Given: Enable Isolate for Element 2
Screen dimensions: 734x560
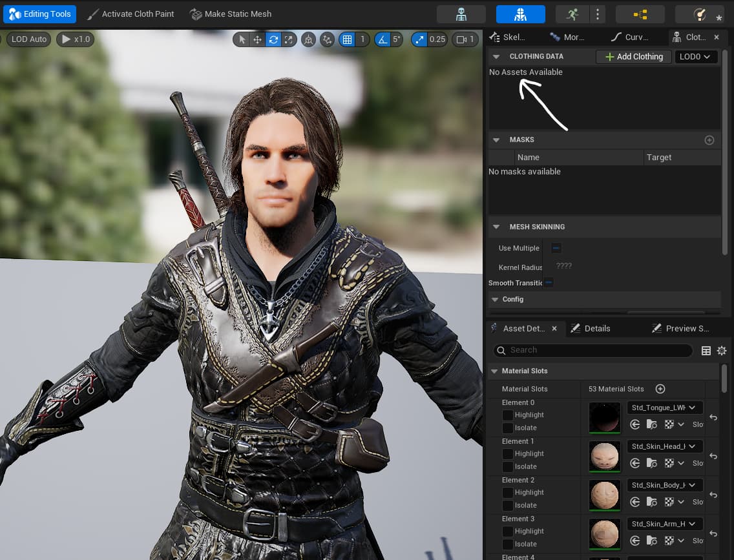Looking at the screenshot, I should tap(507, 505).
